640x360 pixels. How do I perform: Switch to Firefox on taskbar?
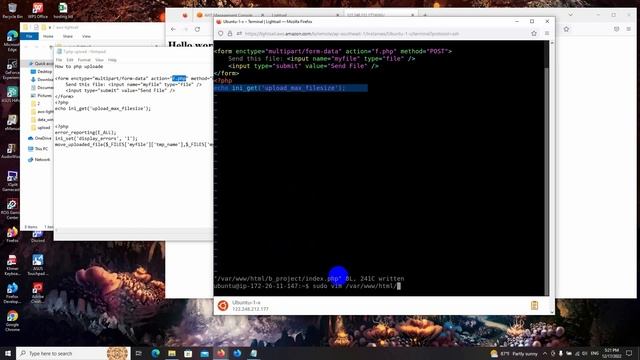[221, 353]
